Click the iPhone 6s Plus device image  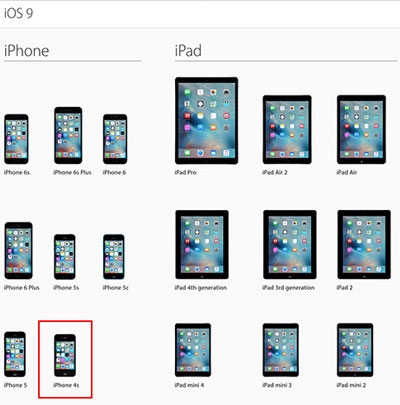pyautogui.click(x=68, y=135)
